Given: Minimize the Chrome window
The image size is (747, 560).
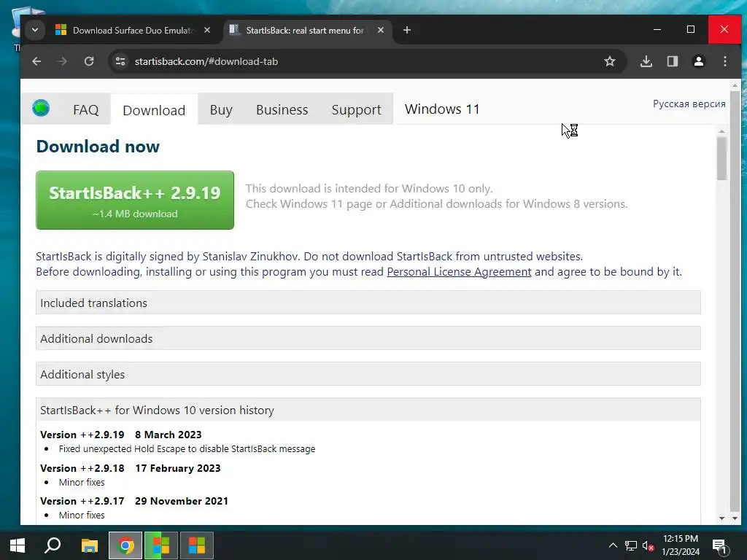Looking at the screenshot, I should (657, 29).
